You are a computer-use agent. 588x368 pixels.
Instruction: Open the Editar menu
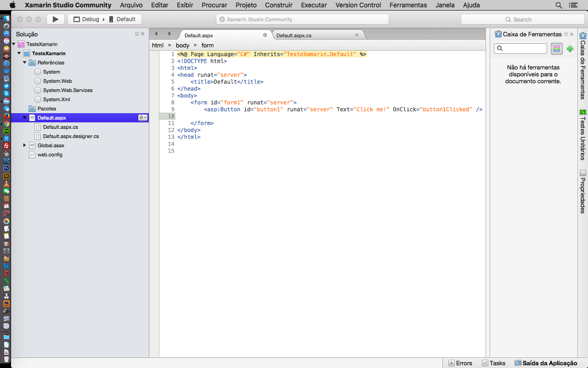coord(160,5)
